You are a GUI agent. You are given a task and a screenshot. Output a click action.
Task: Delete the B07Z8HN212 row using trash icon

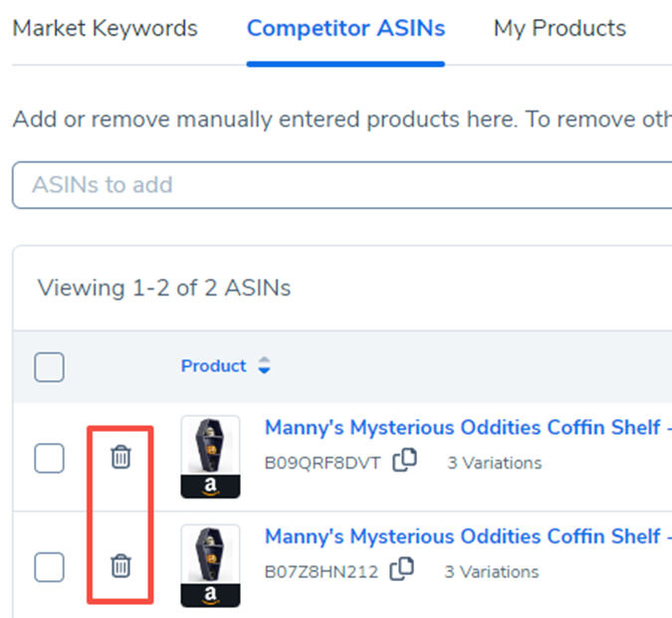(x=120, y=566)
